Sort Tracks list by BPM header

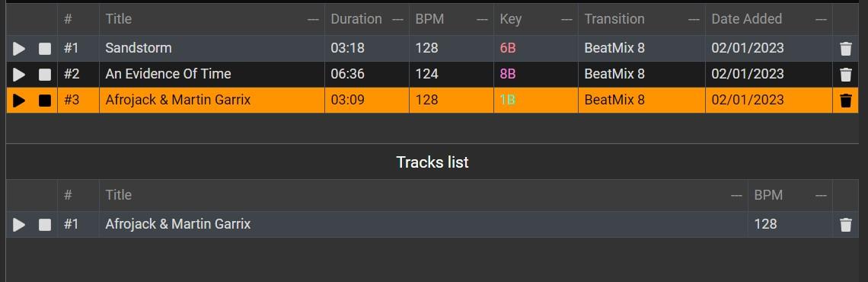click(x=768, y=195)
